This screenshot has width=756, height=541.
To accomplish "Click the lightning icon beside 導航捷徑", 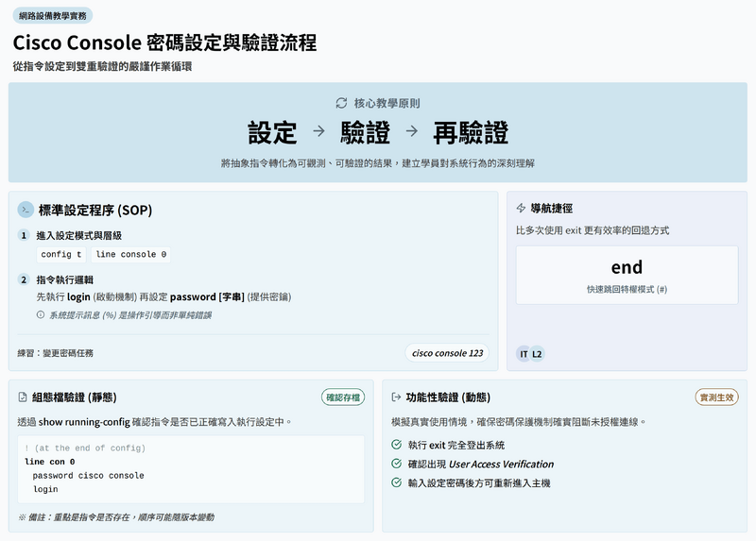I will [x=521, y=208].
